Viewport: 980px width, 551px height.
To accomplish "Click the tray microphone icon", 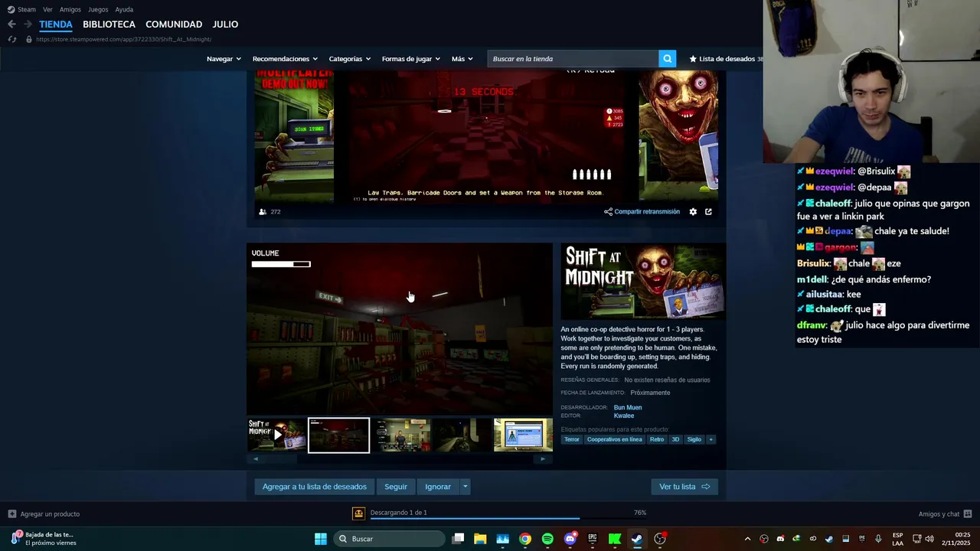I will pos(878,539).
